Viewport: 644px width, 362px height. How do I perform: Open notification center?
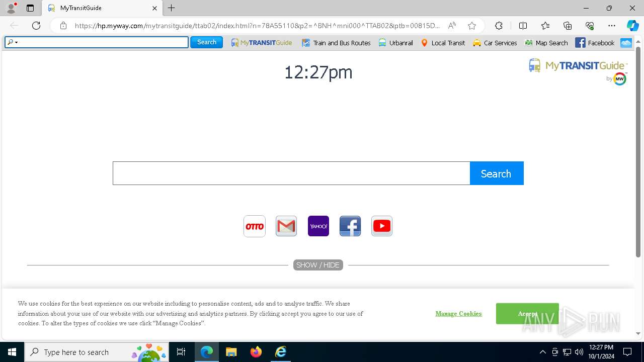point(627,352)
